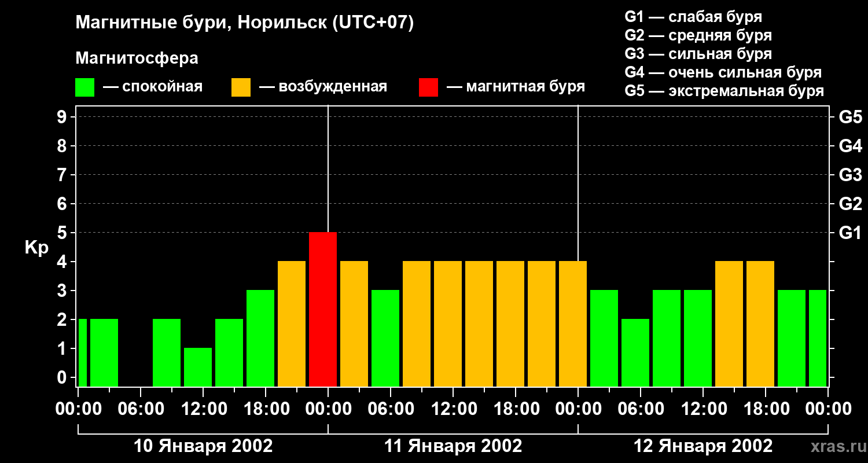
Task: Click the orange 'возбужденная' legend swatch
Action: click(x=241, y=87)
